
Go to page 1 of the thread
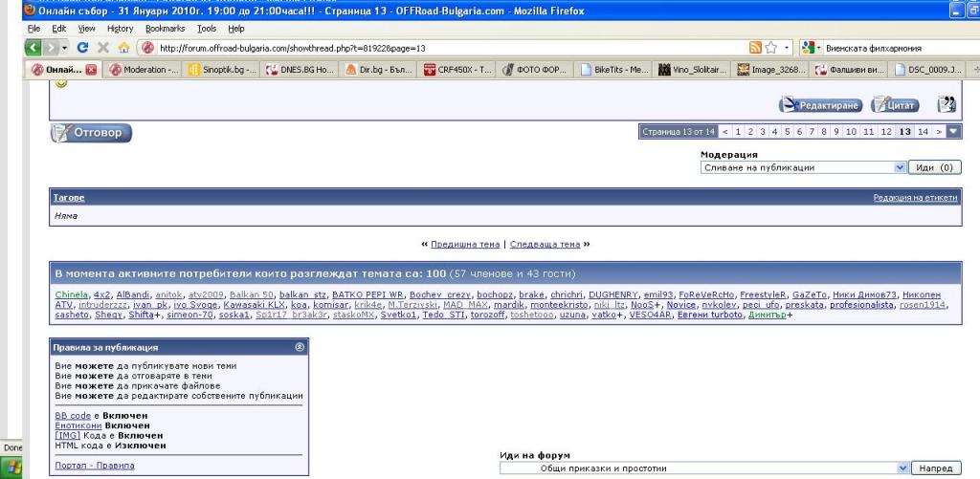(738, 132)
